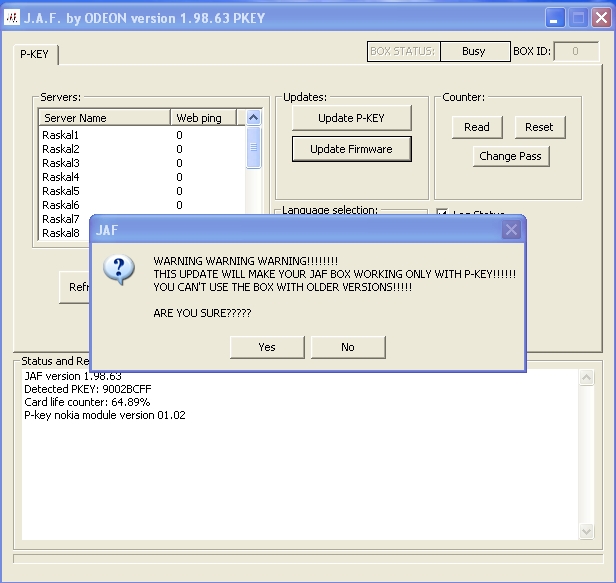This screenshot has height=583, width=616.
Task: Close the J.A.F. main window
Action: pyautogui.click(x=601, y=18)
